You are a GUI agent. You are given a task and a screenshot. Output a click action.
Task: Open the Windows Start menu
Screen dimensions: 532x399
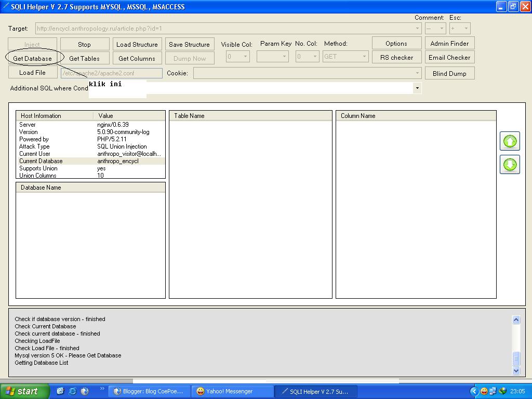pyautogui.click(x=24, y=391)
